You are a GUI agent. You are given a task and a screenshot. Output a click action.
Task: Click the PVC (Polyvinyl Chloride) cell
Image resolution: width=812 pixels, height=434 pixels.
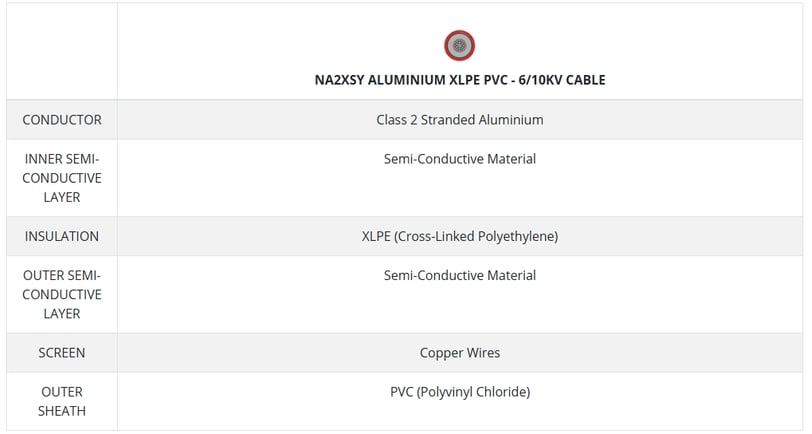pyautogui.click(x=460, y=392)
